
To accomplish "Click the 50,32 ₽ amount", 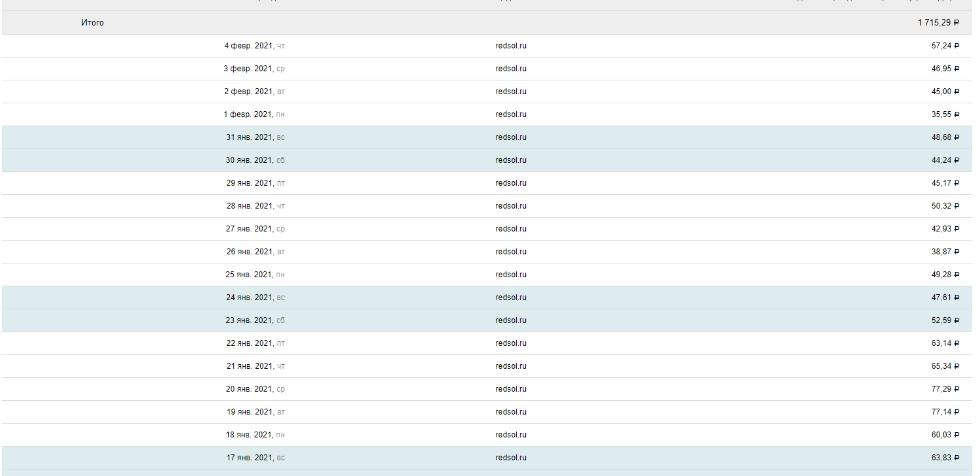I will 945,206.
